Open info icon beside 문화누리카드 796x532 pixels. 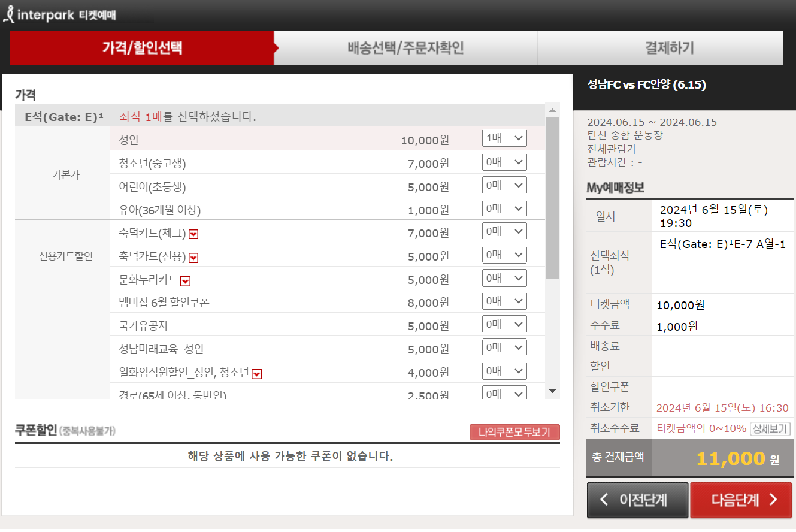185,281
